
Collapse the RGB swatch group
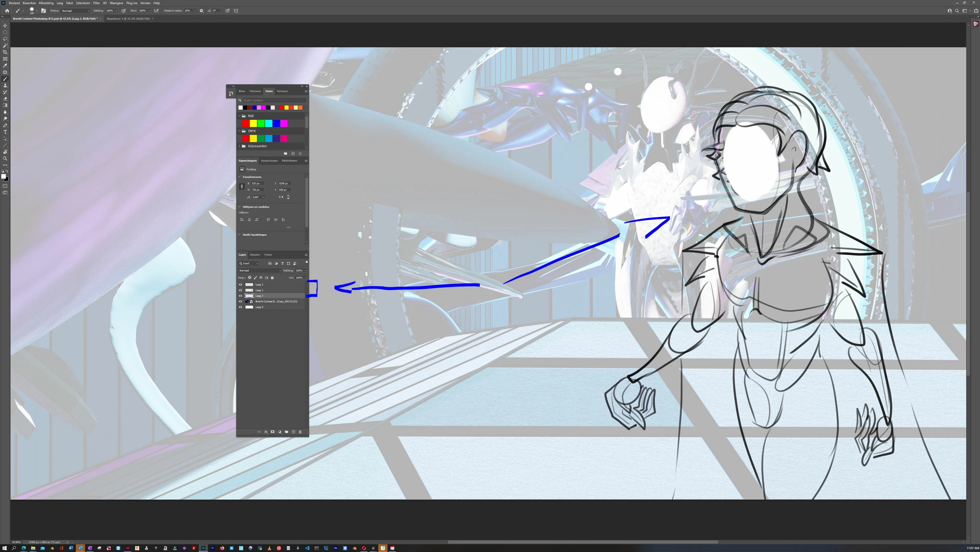240,116
